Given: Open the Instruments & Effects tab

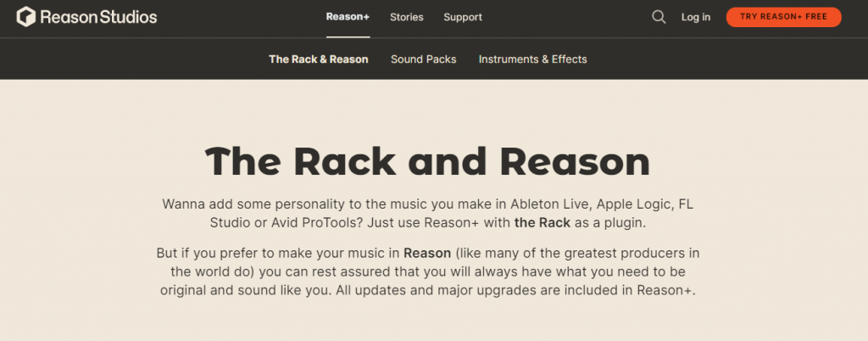Looking at the screenshot, I should [532, 59].
